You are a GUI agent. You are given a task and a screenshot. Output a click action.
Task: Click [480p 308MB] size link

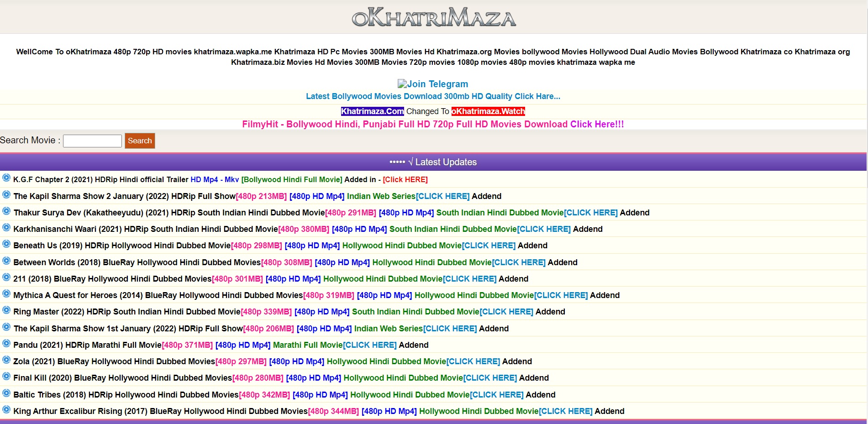click(x=287, y=262)
